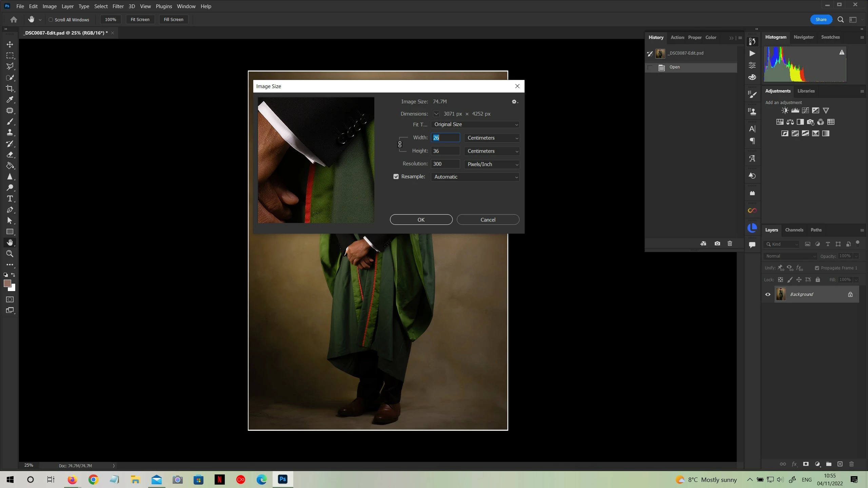The width and height of the screenshot is (868, 488).
Task: Click OK in Image Size dialog
Action: [x=421, y=220]
